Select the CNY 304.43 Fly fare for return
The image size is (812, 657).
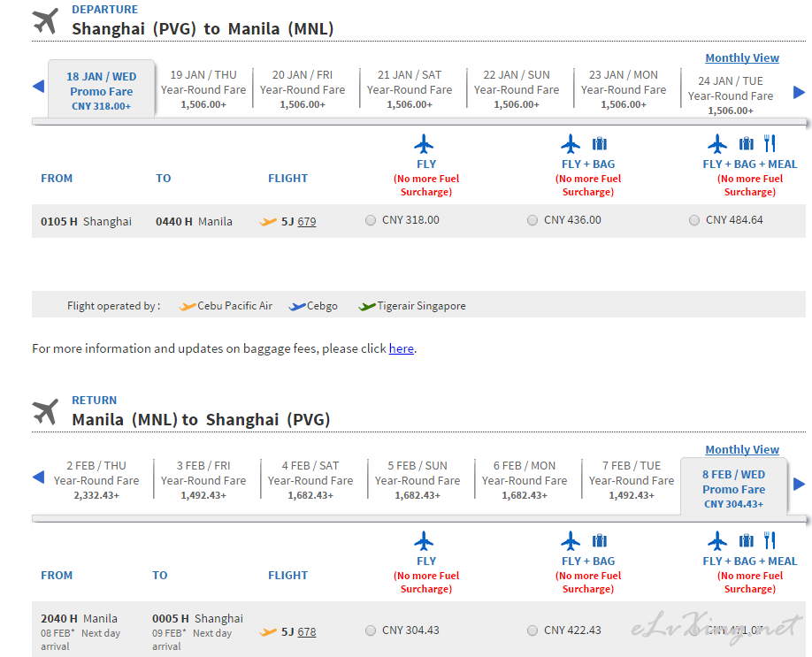[371, 630]
